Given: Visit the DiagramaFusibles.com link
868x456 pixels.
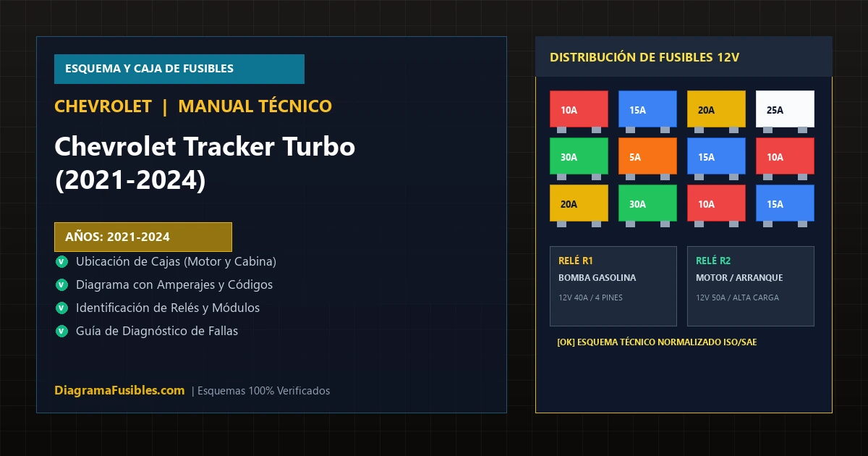Looking at the screenshot, I should (x=119, y=390).
